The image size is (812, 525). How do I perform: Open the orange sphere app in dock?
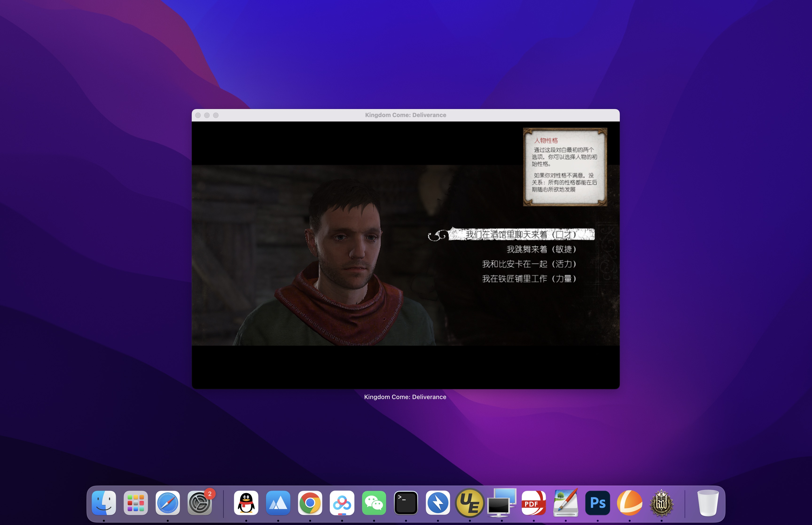[x=630, y=503]
